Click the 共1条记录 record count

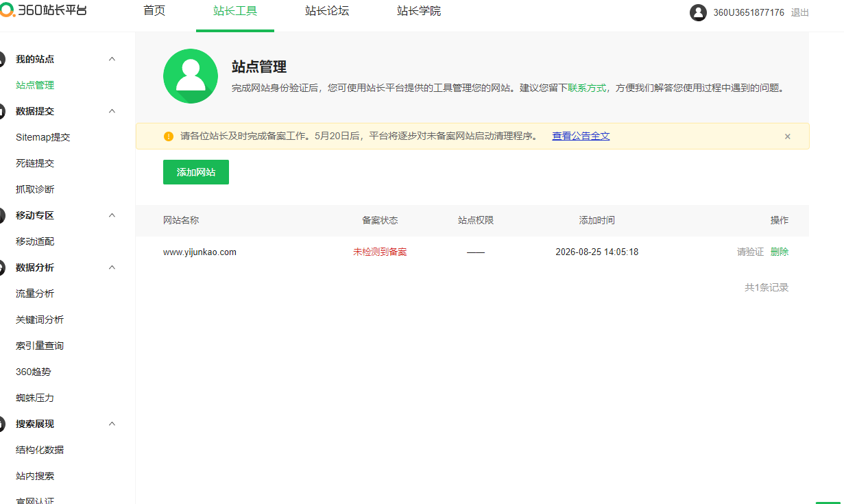767,288
